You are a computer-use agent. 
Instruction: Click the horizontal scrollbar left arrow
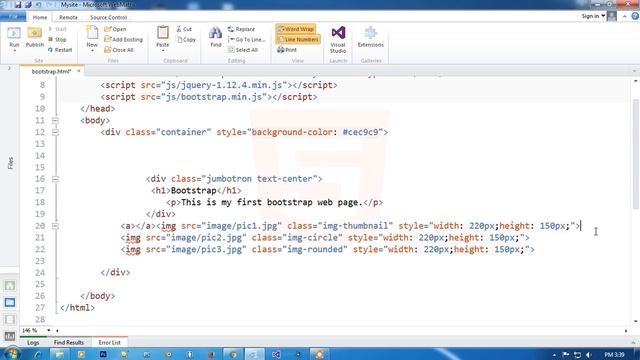[x=57, y=331]
